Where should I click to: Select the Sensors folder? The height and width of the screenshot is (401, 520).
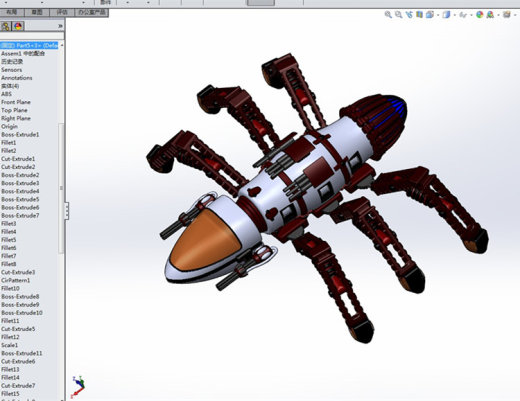[x=12, y=70]
